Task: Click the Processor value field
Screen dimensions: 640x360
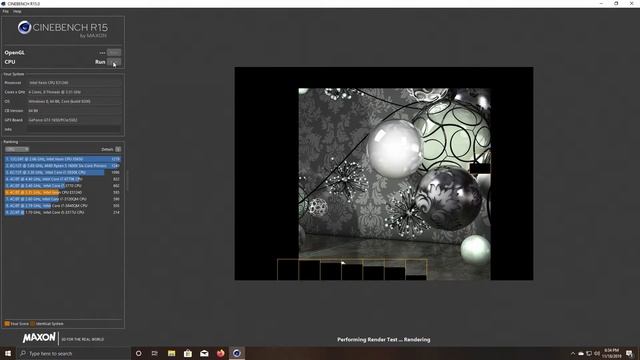Action: [x=74, y=82]
